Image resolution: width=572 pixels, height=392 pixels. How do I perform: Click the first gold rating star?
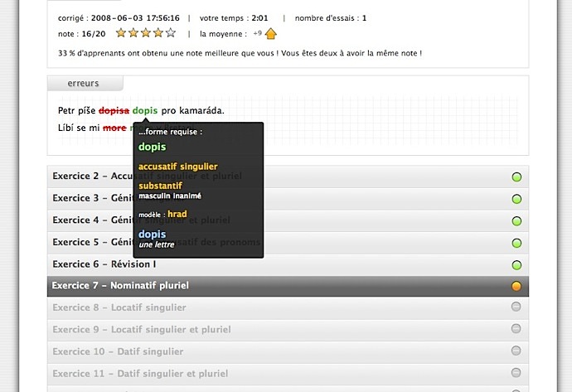point(121,33)
